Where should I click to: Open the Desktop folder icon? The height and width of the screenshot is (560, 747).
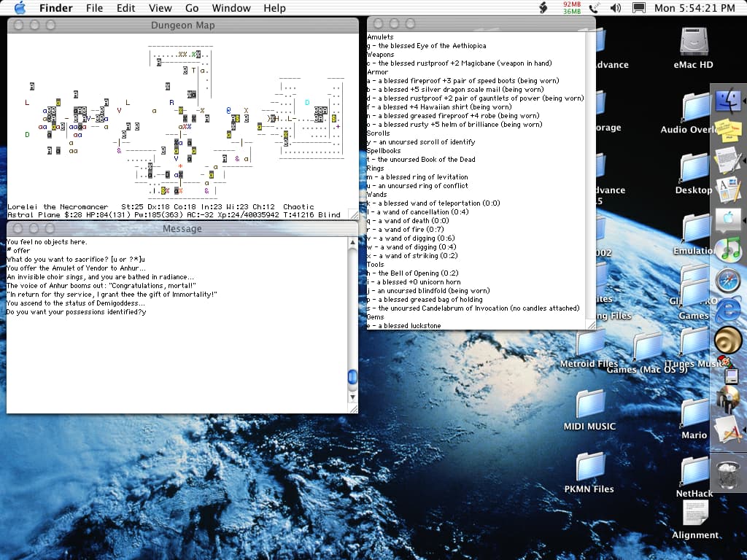click(695, 168)
